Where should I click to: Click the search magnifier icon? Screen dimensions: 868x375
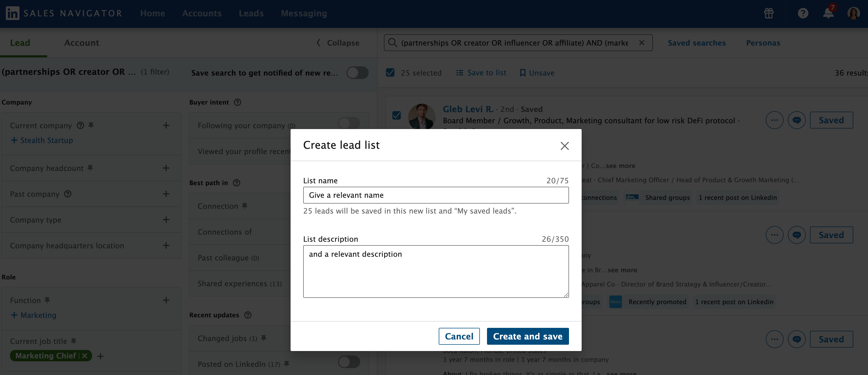coord(392,43)
